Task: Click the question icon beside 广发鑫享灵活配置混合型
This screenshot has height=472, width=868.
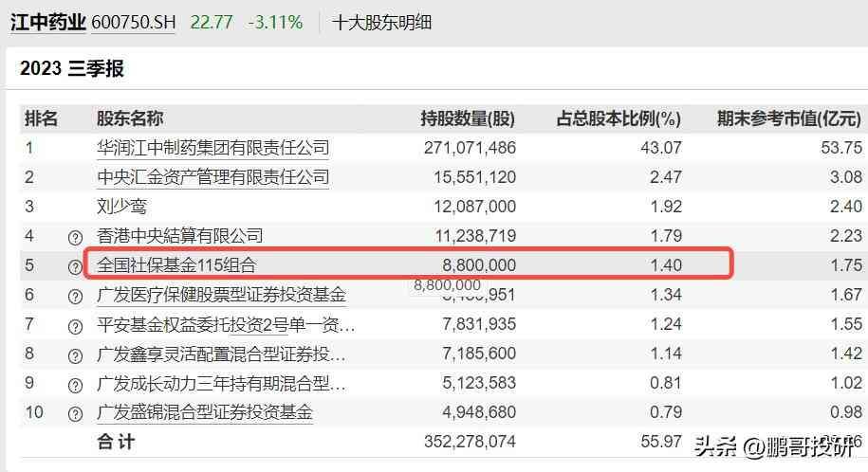Action: pyautogui.click(x=75, y=355)
